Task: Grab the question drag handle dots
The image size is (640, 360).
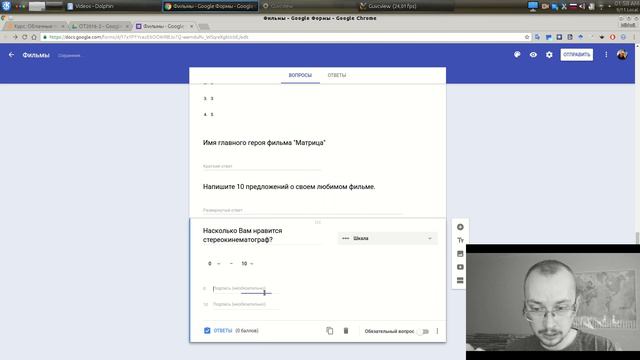Action: pos(318,222)
